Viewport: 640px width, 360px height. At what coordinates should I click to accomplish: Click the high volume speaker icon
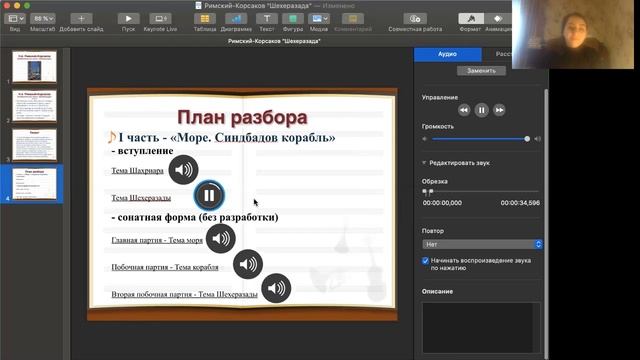pyautogui.click(x=538, y=139)
